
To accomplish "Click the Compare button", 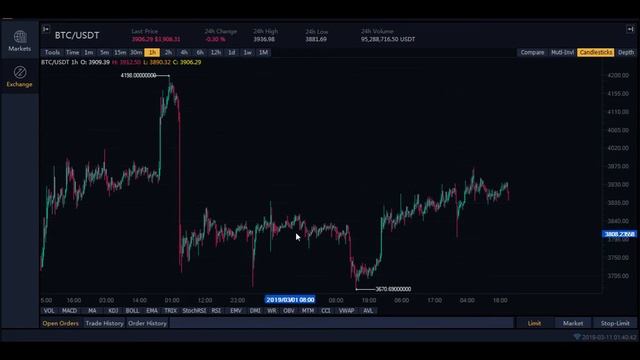I will coord(532,53).
